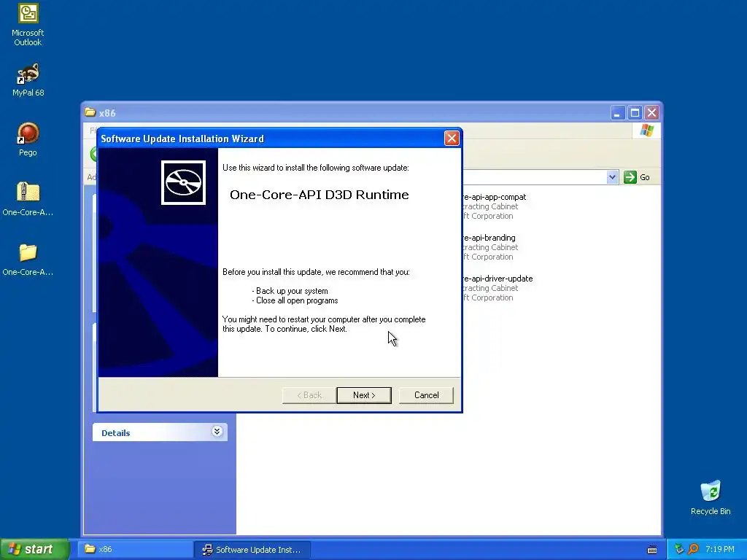The image size is (747, 560).
Task: Close the wizard with the red X
Action: (451, 139)
